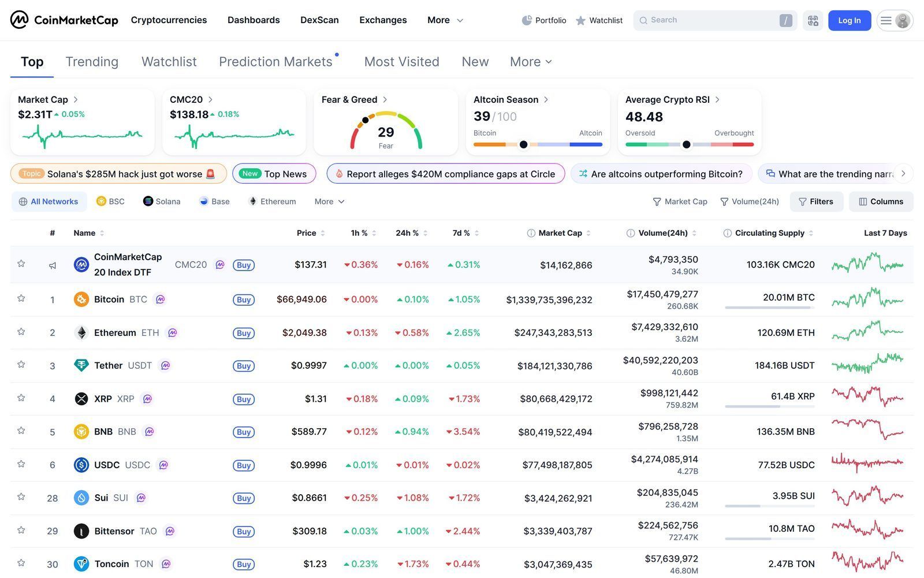Switch to the Trending tab
Viewport: 924px width, 578px height.
pos(92,62)
